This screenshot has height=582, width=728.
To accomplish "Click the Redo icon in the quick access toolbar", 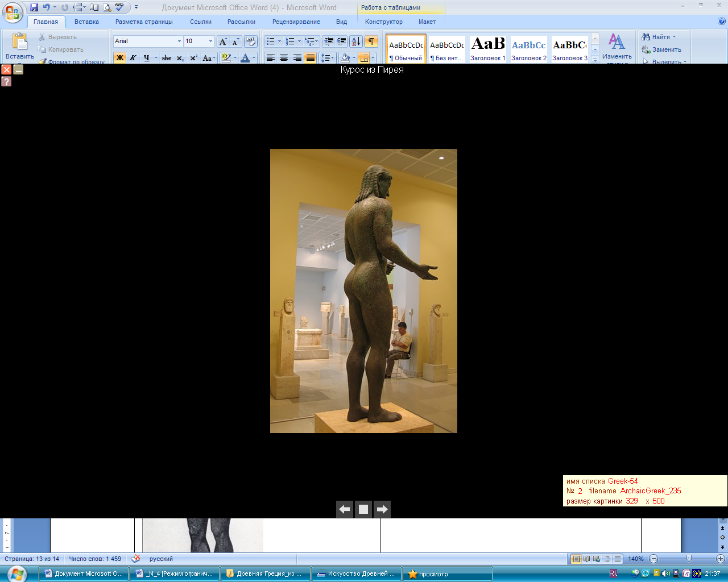I will [65, 7].
